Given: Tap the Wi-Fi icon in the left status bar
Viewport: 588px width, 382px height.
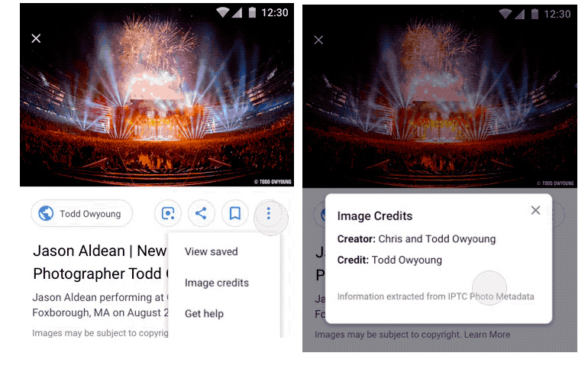Looking at the screenshot, I should [x=223, y=13].
